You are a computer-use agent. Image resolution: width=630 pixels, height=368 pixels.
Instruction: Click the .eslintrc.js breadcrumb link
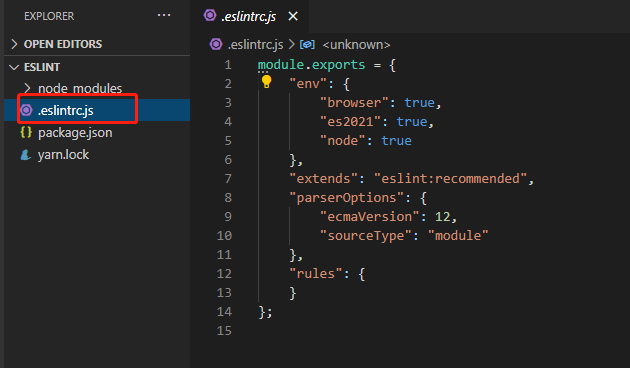(x=256, y=45)
